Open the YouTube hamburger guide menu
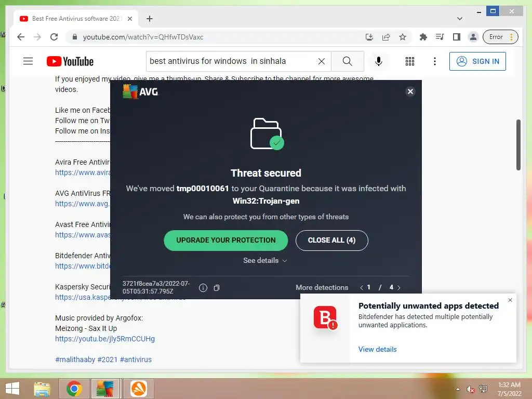The image size is (532, 399). [x=28, y=61]
